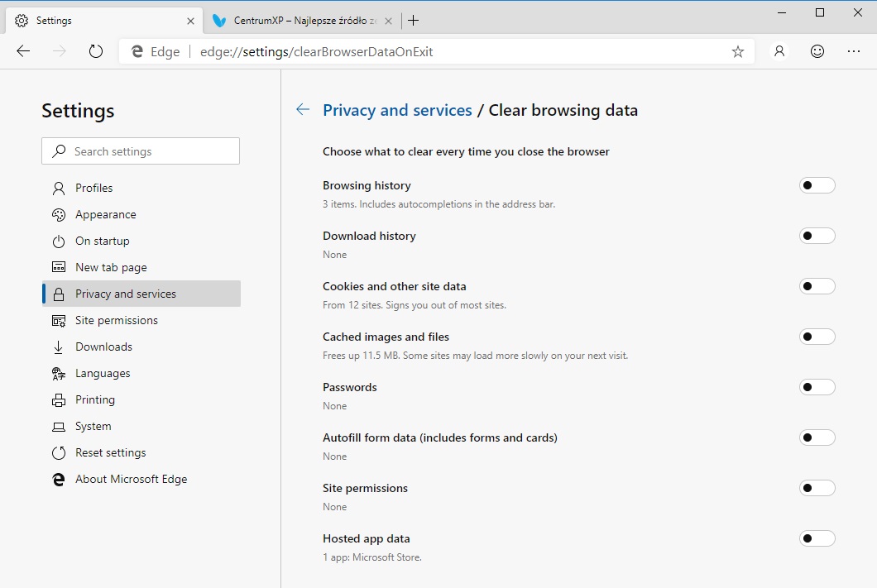Enable clearing Hosted app data

pos(817,538)
